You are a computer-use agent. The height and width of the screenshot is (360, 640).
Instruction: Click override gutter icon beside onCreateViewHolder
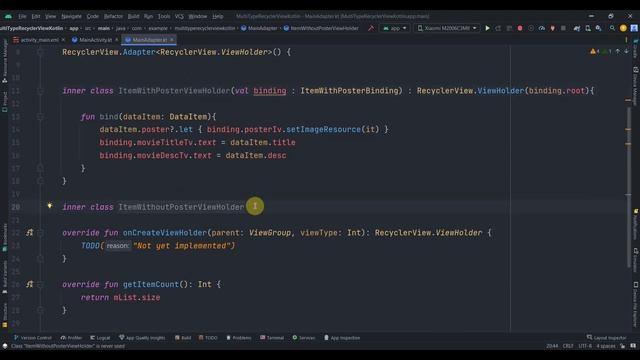(29, 232)
